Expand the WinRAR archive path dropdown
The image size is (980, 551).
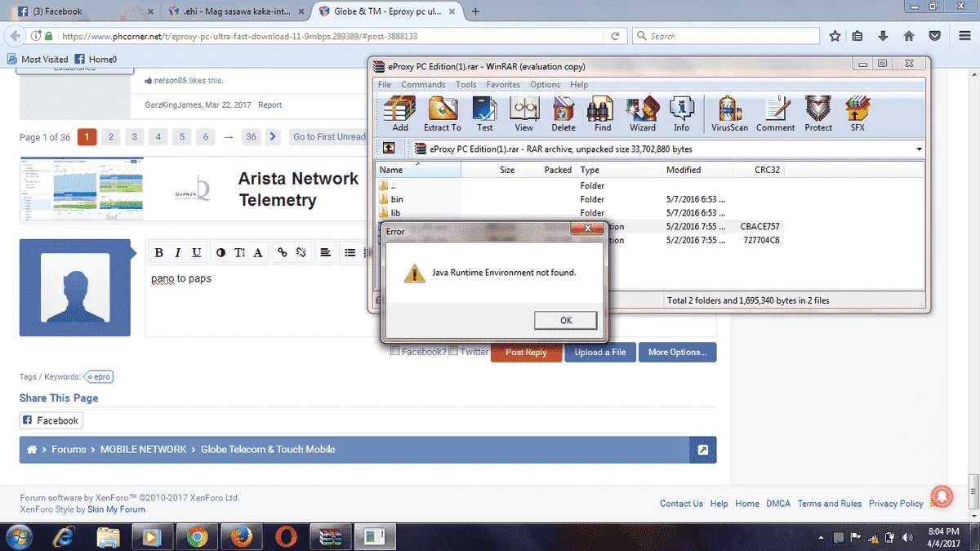click(x=919, y=149)
